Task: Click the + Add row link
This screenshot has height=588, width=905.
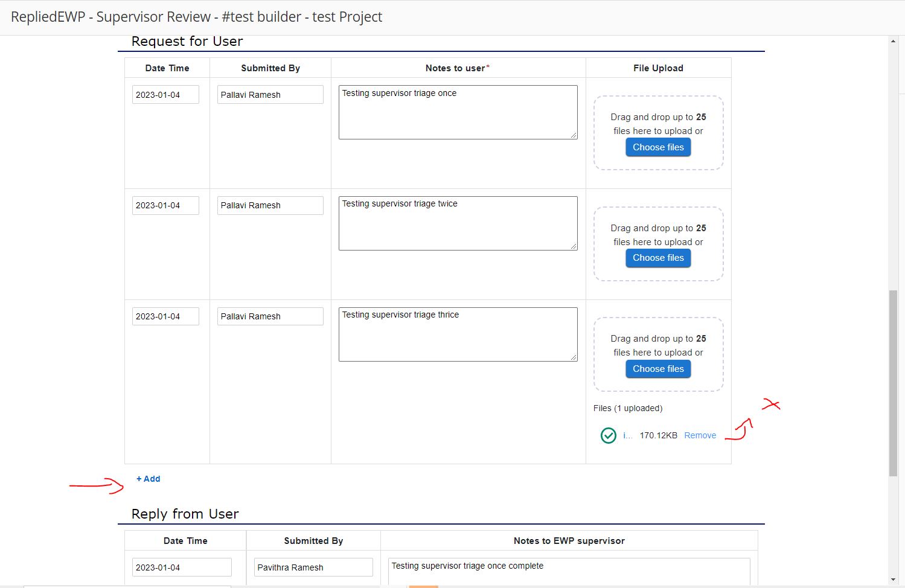Action: (149, 479)
